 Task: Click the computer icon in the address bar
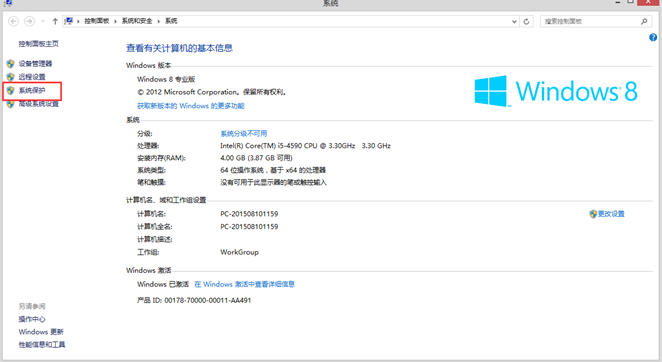click(69, 21)
